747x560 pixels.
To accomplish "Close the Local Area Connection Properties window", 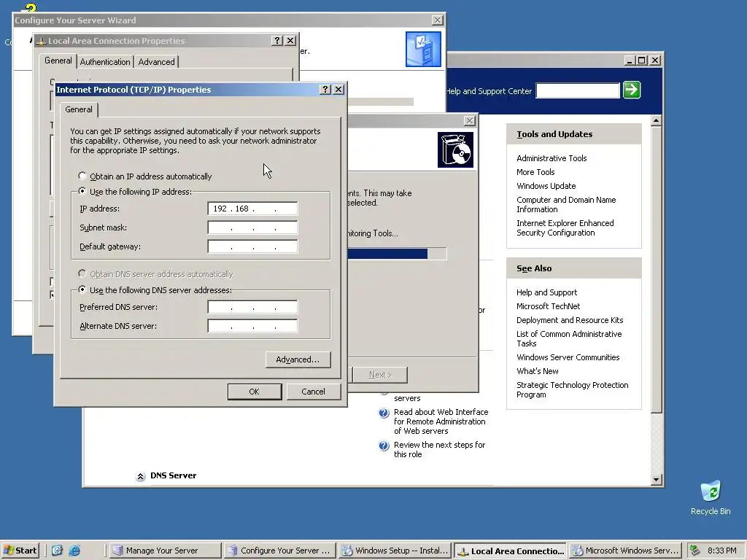I will (290, 41).
